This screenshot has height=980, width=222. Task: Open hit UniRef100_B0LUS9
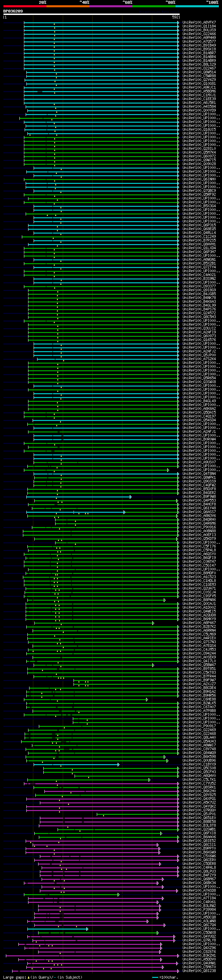(x=199, y=30)
